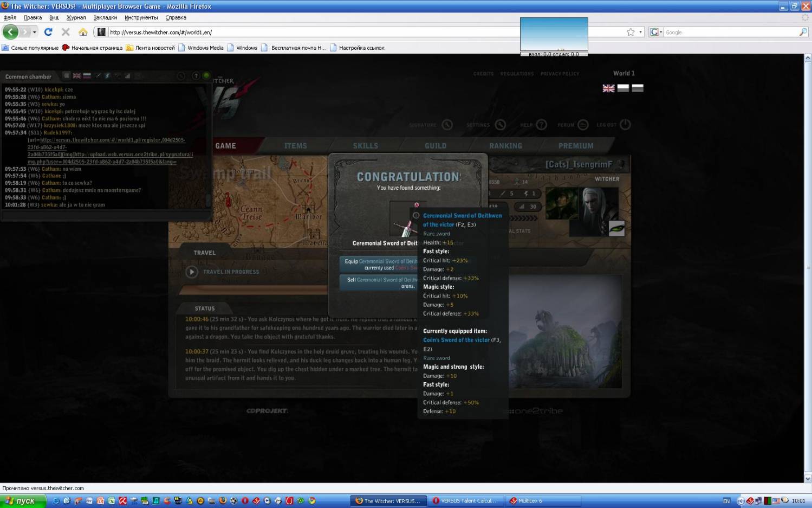Open Help via the question mark icon

[541, 125]
